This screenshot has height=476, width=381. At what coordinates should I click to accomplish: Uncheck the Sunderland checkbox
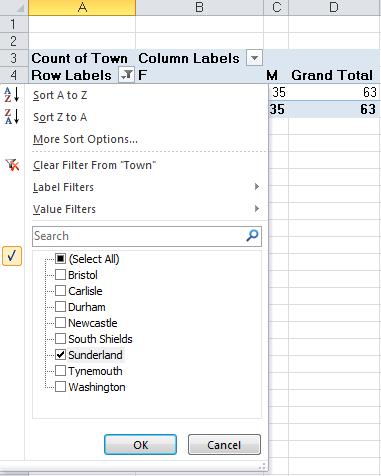60,355
